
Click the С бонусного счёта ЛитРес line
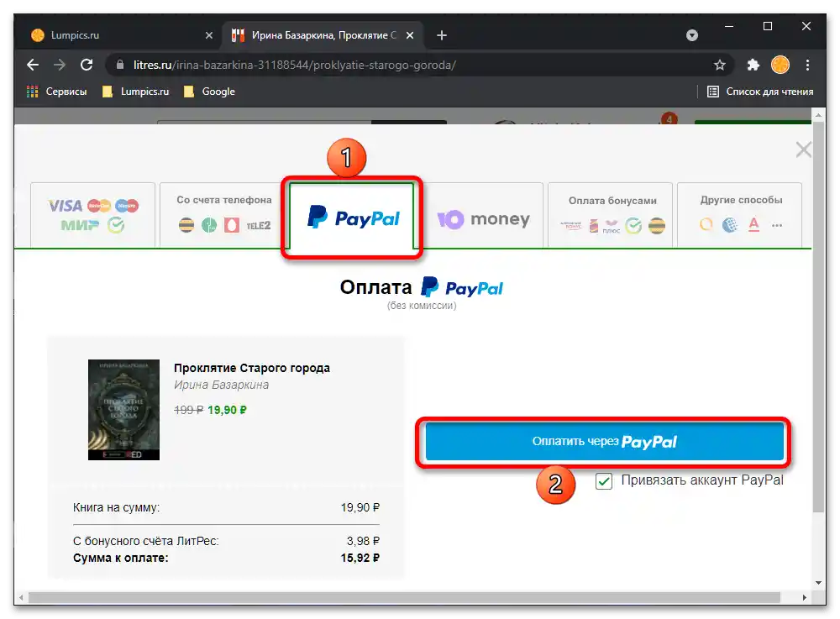(226, 541)
